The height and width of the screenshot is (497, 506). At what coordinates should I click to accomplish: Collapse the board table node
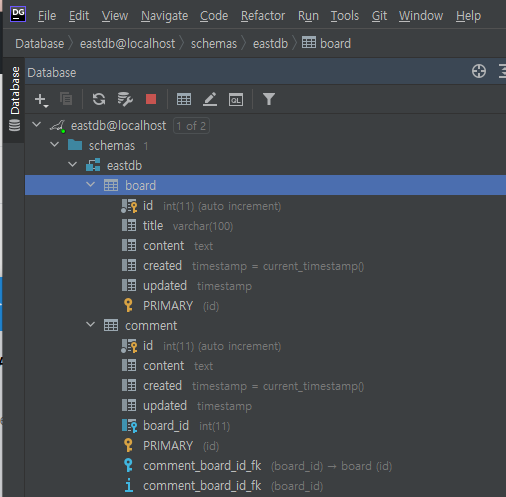coord(90,184)
